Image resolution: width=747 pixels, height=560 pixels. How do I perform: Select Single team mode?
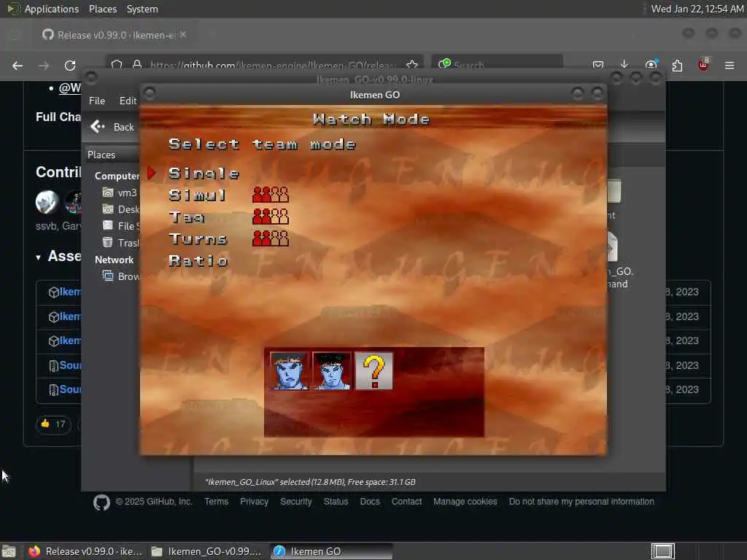tap(204, 174)
